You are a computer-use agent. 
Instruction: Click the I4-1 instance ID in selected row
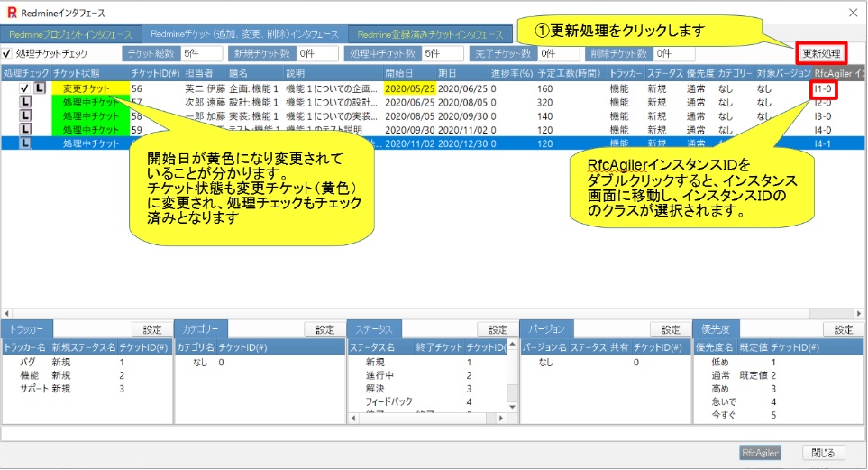[823, 143]
